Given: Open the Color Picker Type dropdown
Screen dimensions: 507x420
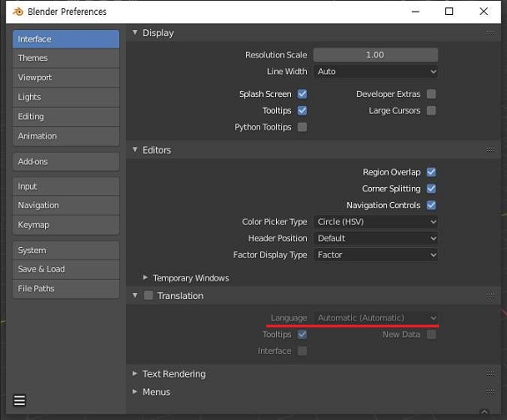Looking at the screenshot, I should point(376,221).
